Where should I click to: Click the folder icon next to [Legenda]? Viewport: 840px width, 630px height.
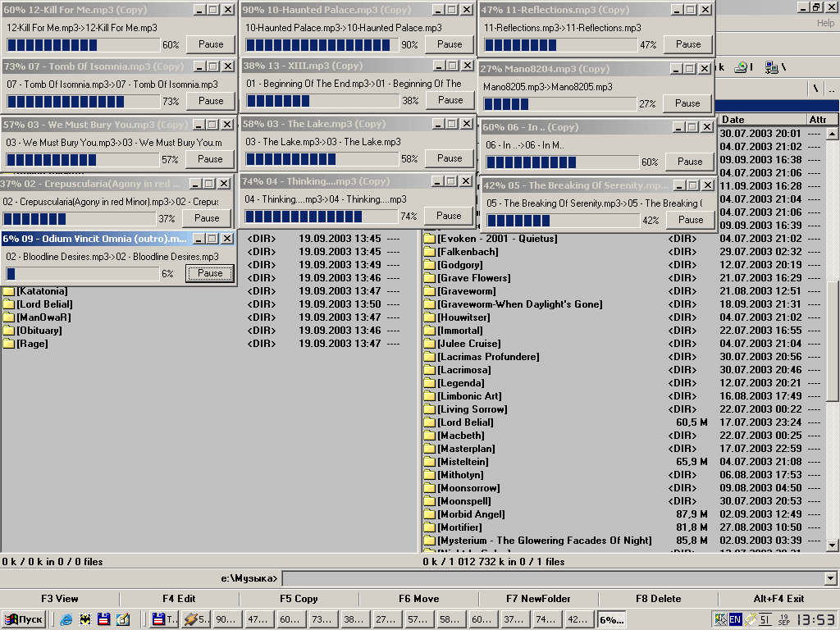tap(429, 383)
